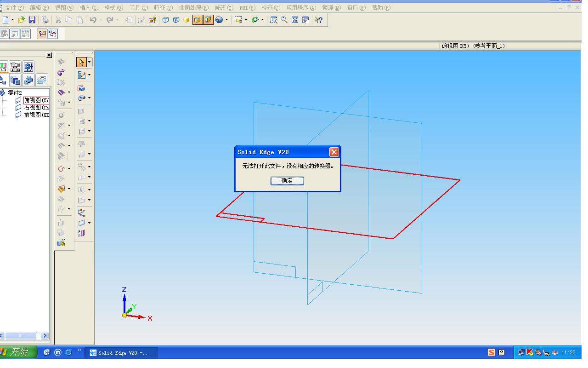
Task: Click the Revolved protrusion icon
Action: click(81, 98)
